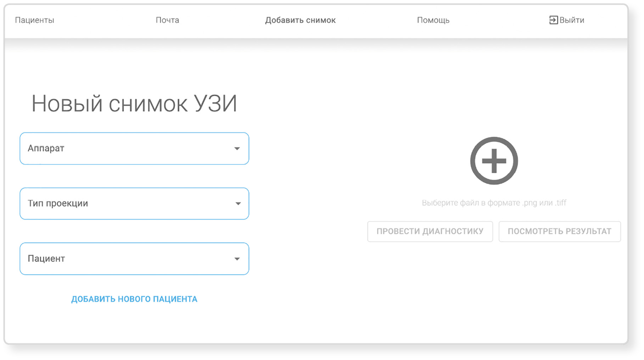Click the Новый снимок УЗИ heading

click(x=134, y=104)
